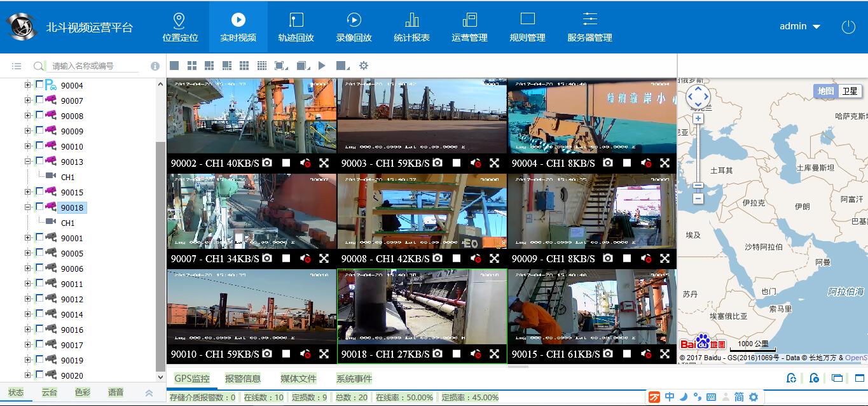Maximize the 90015 video to fullscreen
The width and height of the screenshot is (868, 406).
[x=665, y=354]
